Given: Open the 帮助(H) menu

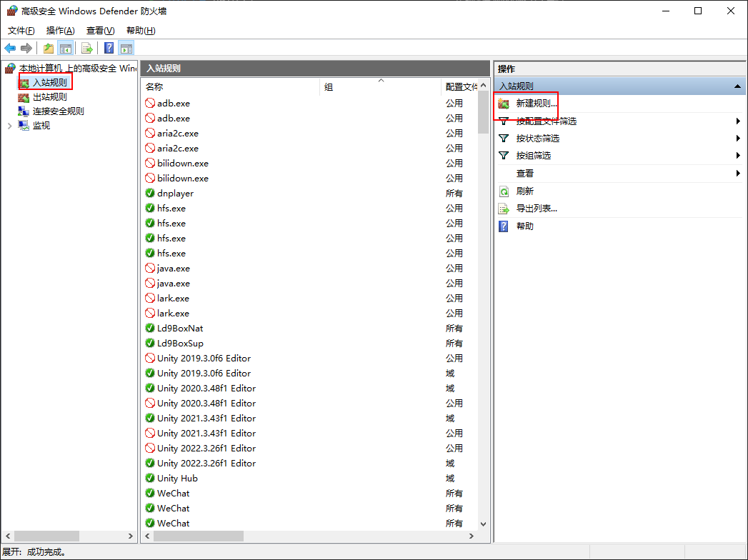Looking at the screenshot, I should [141, 31].
